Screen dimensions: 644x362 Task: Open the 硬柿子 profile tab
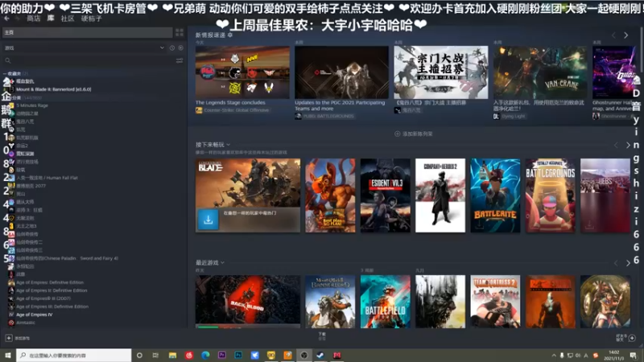click(x=91, y=19)
